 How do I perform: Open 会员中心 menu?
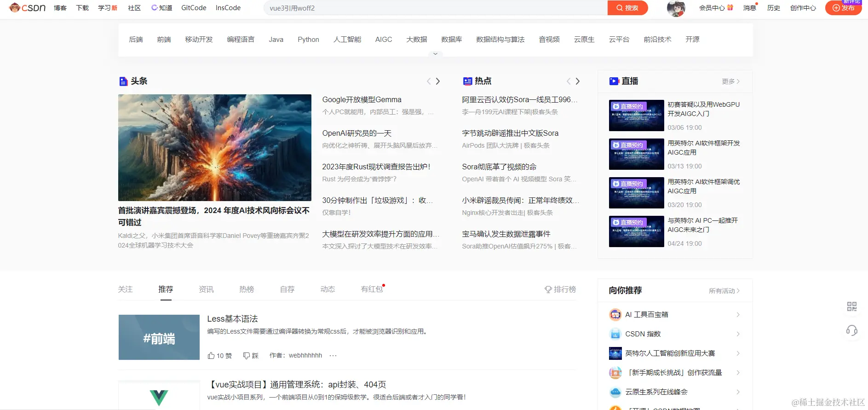pos(716,8)
